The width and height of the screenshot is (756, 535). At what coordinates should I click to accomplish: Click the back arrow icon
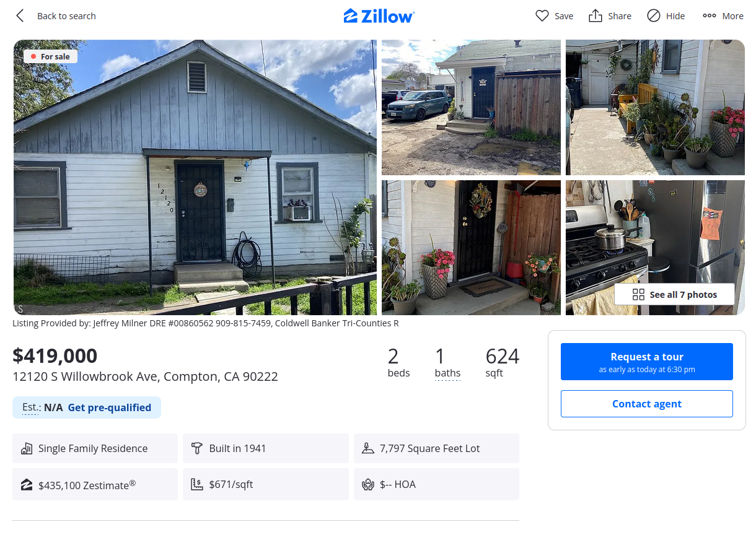pos(20,16)
